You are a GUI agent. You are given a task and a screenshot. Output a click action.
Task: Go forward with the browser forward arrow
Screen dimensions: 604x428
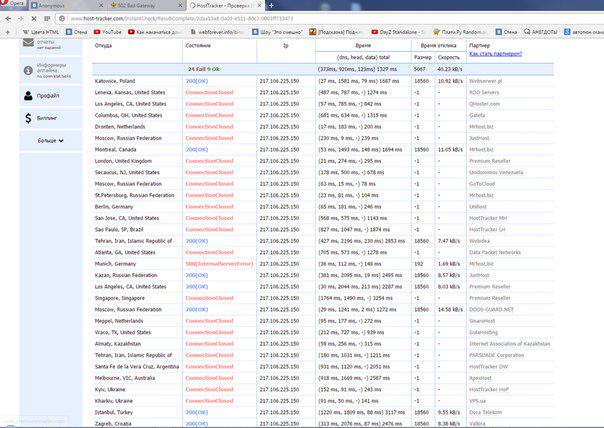(x=20, y=18)
